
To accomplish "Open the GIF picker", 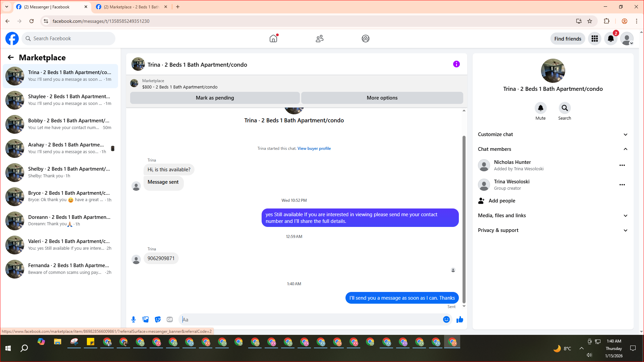I will 170,319.
